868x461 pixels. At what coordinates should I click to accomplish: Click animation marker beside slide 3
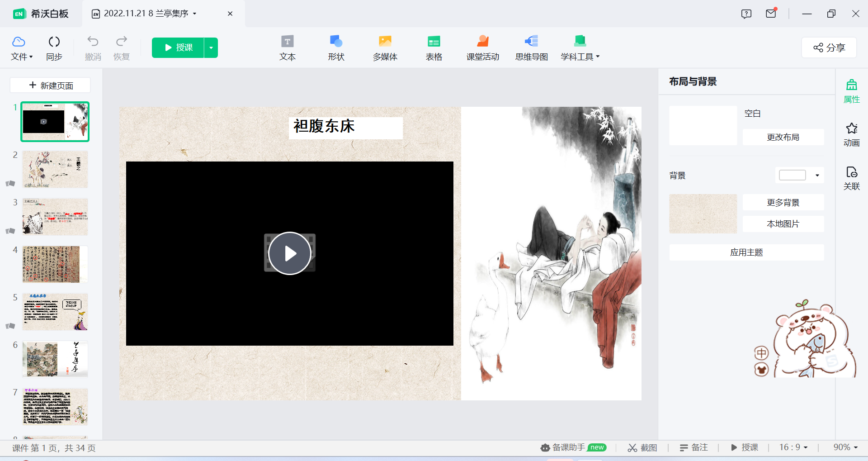10,231
